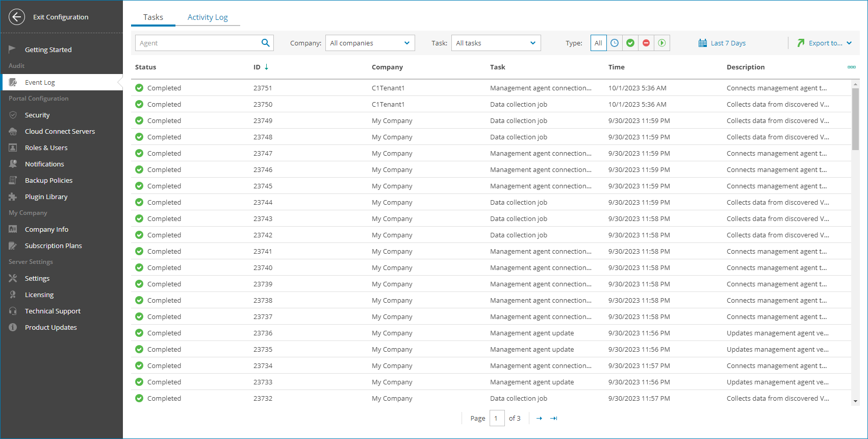
Task: Switch to the Activity Log tab
Action: click(x=208, y=17)
